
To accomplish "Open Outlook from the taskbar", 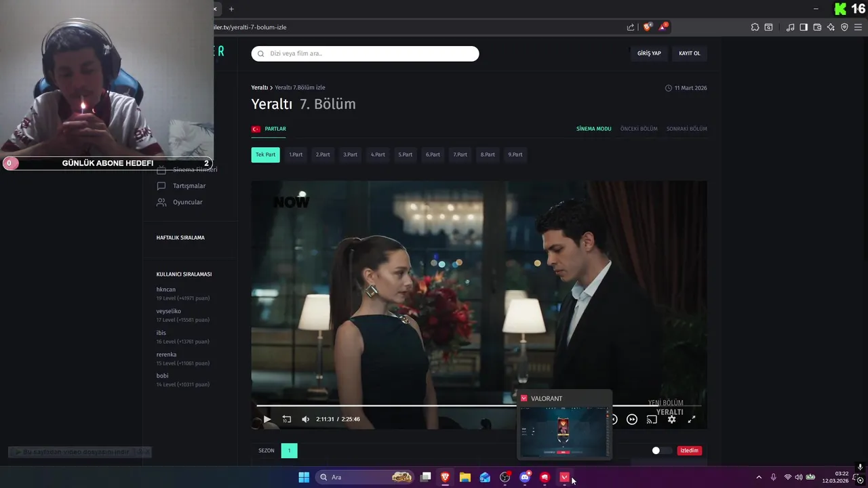I will click(485, 477).
